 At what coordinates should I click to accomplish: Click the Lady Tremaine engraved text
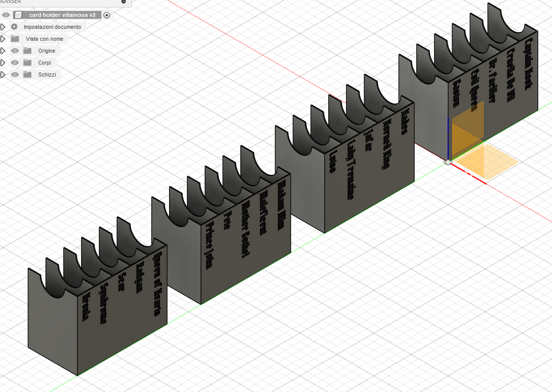pyautogui.click(x=350, y=170)
